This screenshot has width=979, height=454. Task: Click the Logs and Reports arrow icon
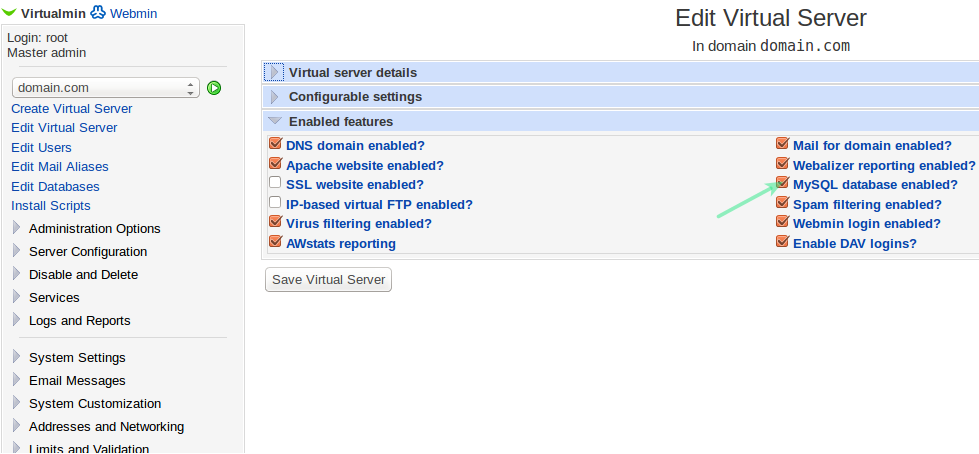pyautogui.click(x=16, y=320)
